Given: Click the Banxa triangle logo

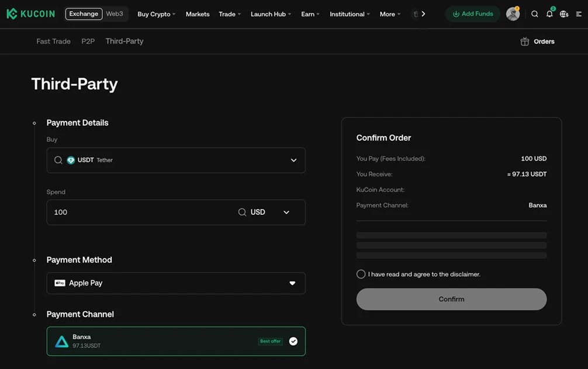Looking at the screenshot, I should coord(61,342).
